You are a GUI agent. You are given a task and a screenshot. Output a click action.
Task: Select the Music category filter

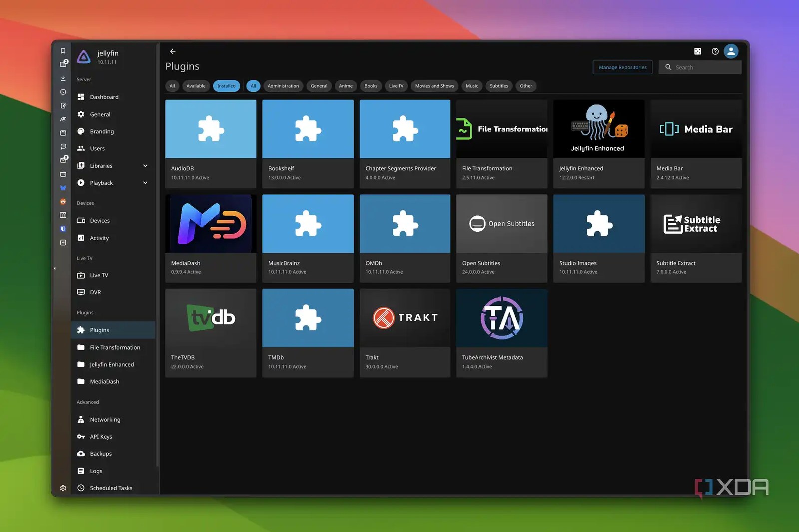tap(472, 86)
